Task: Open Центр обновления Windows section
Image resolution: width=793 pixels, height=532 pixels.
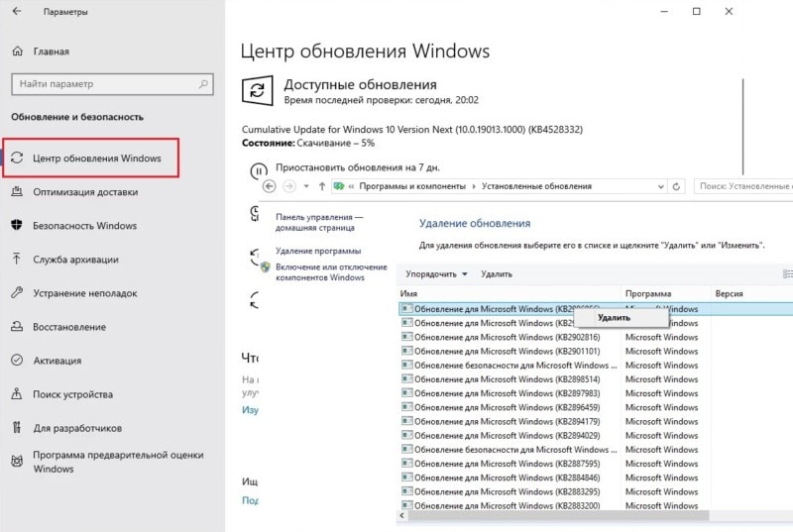Action: click(91, 159)
